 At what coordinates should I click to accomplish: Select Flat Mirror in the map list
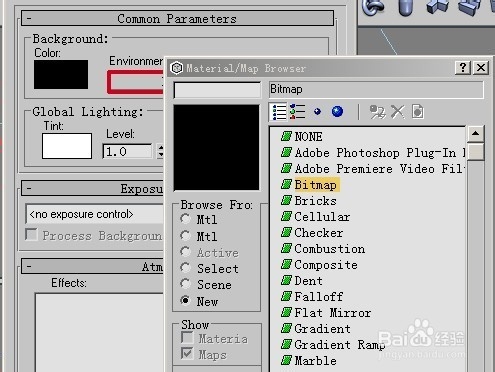(x=333, y=313)
